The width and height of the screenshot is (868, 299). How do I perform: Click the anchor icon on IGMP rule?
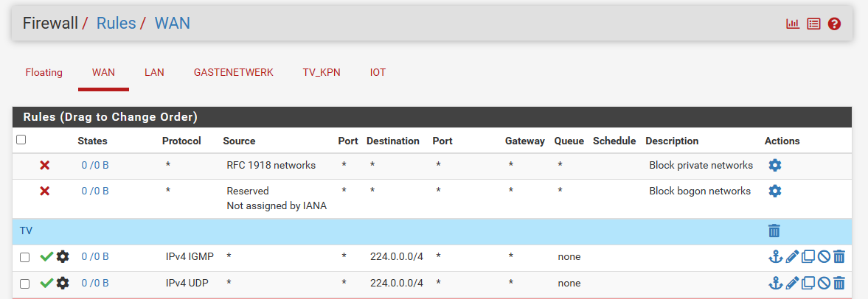[776, 256]
